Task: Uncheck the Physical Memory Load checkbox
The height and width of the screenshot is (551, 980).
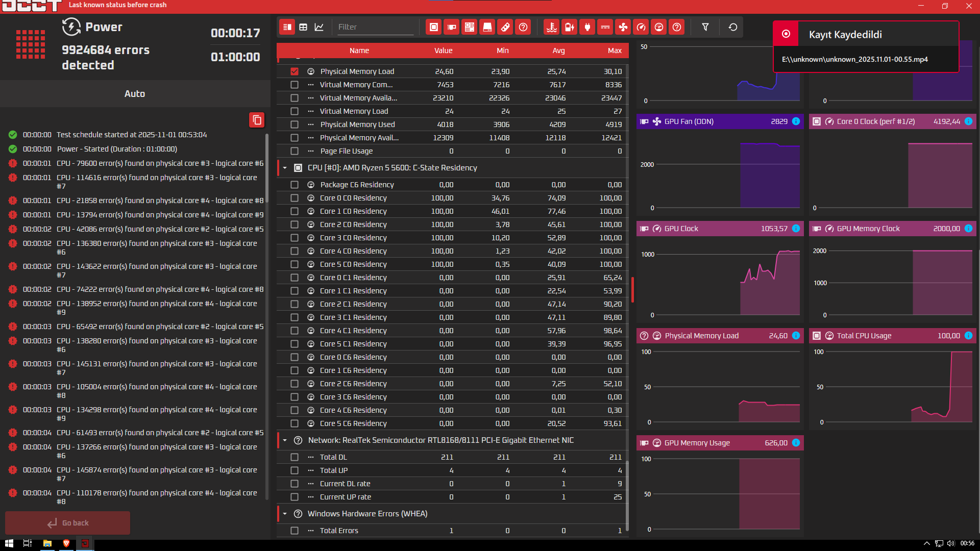Action: point(295,71)
